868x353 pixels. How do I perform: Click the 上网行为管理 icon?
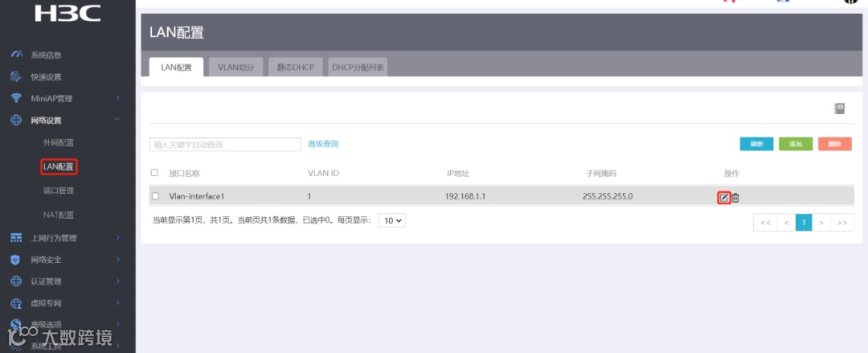pyautogui.click(x=17, y=238)
